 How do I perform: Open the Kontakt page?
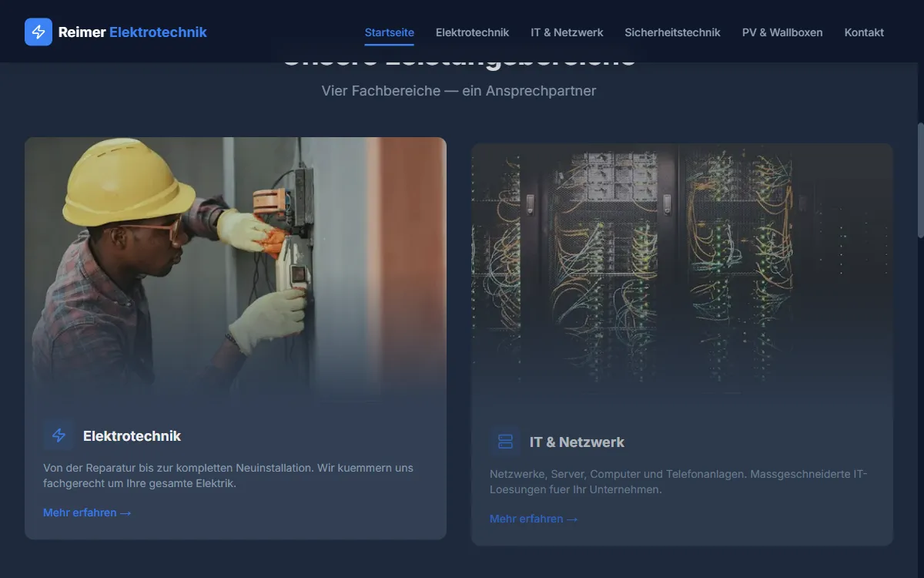click(864, 32)
